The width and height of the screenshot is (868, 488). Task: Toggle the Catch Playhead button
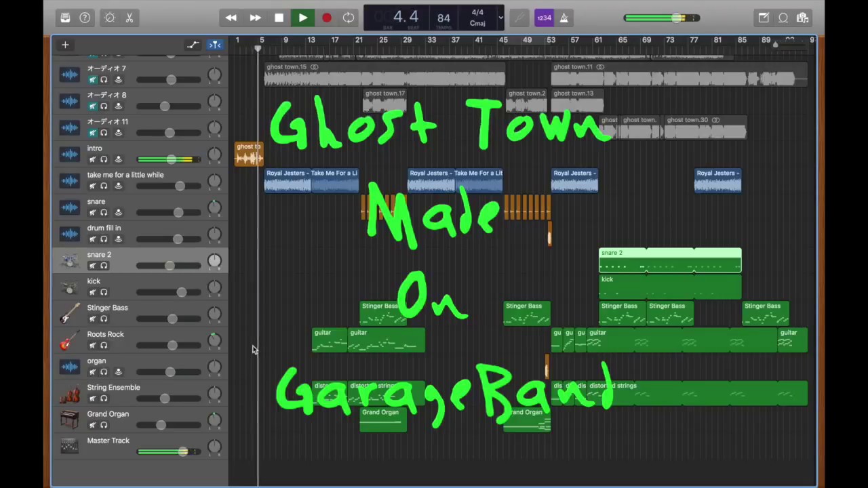pyautogui.click(x=215, y=45)
